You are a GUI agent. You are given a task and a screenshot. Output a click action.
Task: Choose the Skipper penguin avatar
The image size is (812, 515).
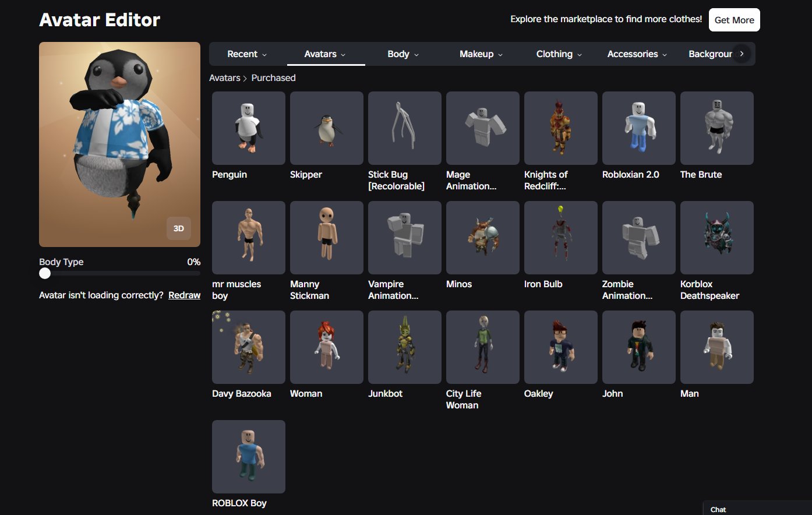327,128
